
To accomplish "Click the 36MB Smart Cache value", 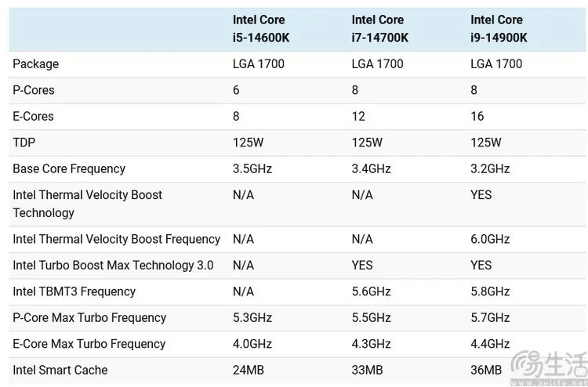I will tap(486, 370).
